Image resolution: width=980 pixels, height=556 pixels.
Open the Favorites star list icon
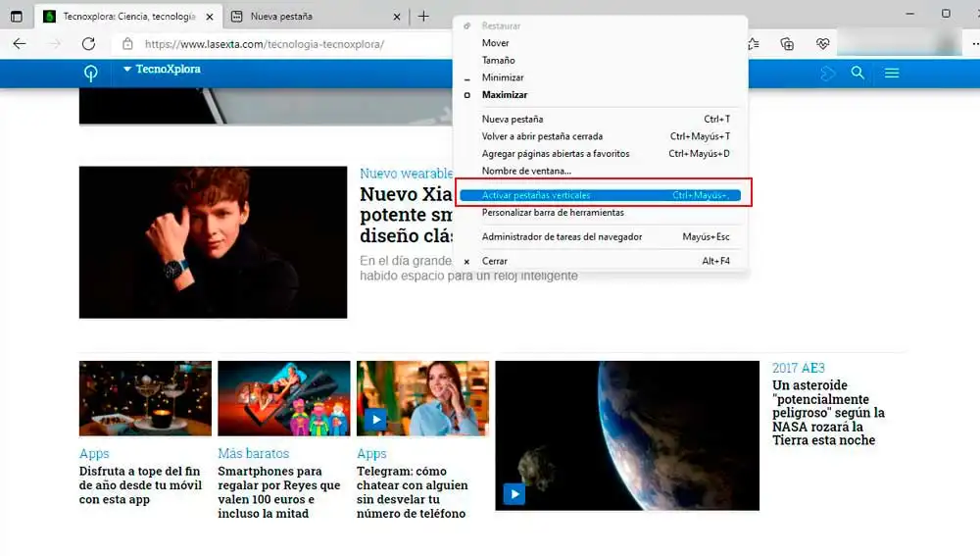point(754,44)
